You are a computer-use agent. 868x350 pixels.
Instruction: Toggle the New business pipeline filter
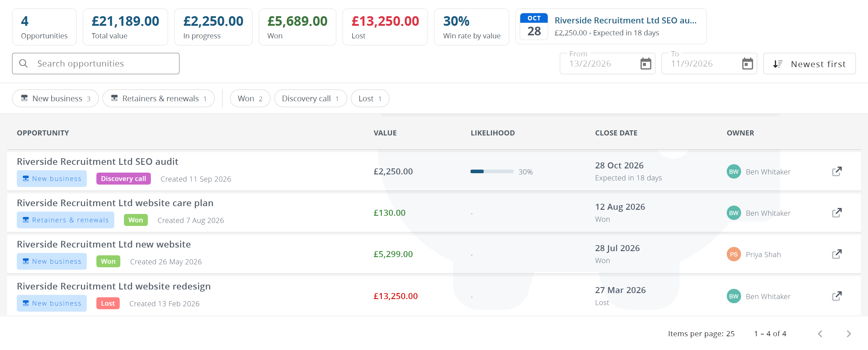55,99
